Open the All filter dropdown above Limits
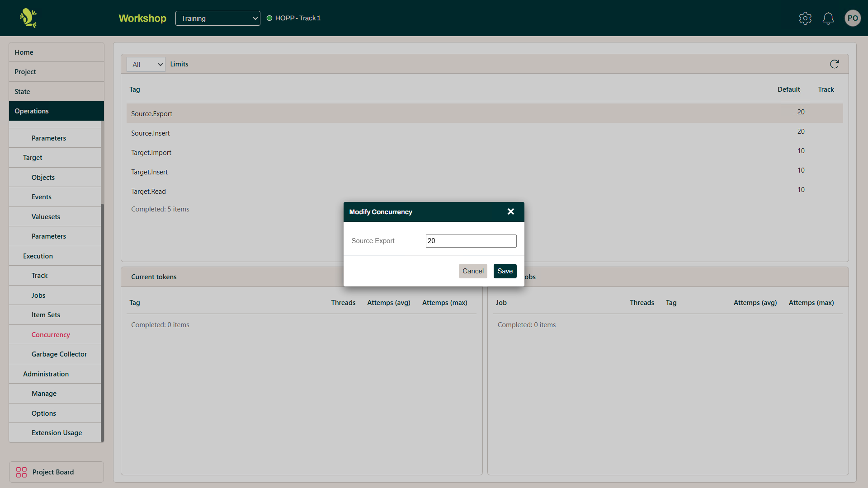This screenshot has width=868, height=488. click(x=146, y=64)
